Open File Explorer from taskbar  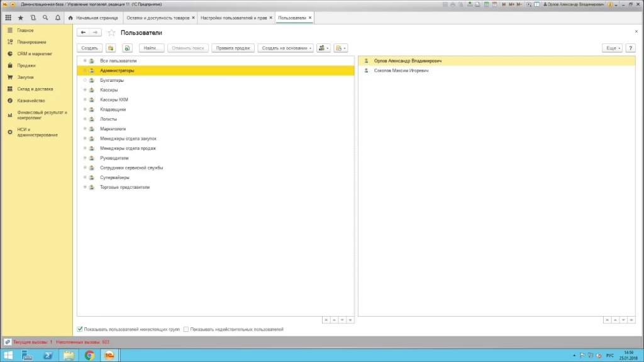(x=69, y=355)
